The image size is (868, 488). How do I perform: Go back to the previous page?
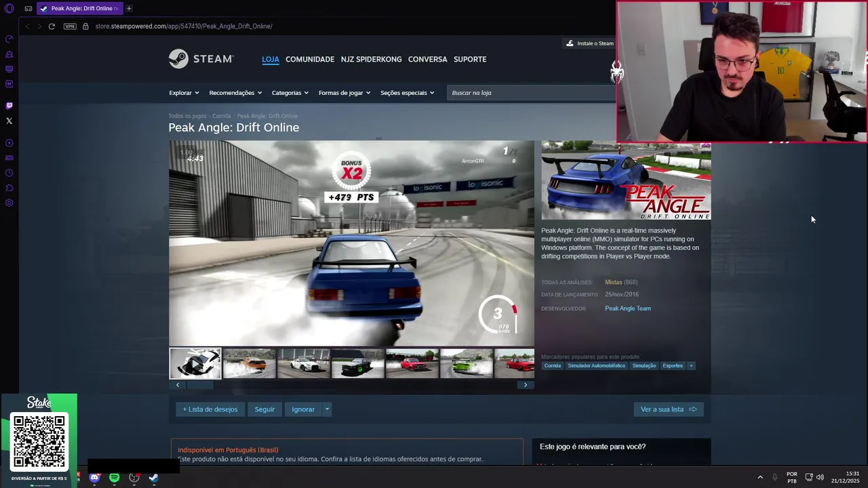(27, 26)
